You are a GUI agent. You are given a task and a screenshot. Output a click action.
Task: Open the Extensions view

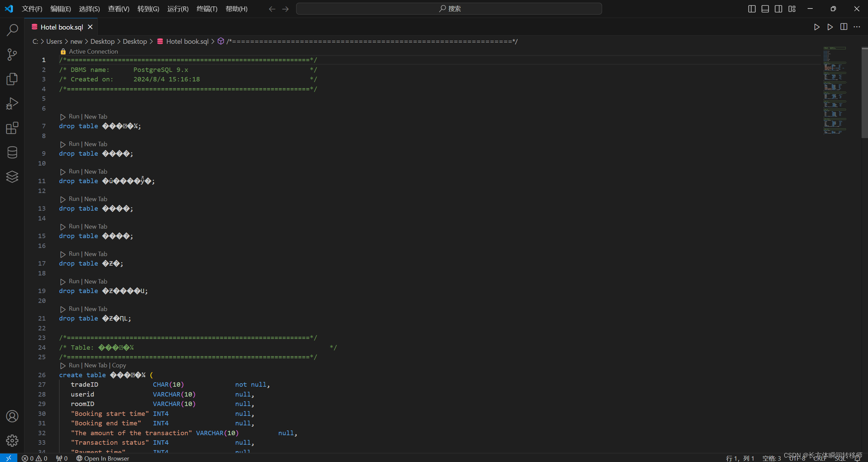click(x=12, y=128)
